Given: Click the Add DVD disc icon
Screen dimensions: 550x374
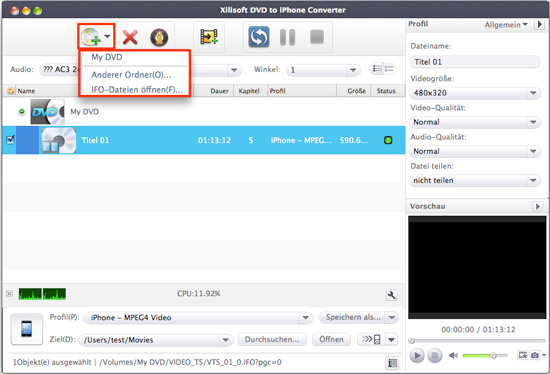Looking at the screenshot, I should point(90,37).
